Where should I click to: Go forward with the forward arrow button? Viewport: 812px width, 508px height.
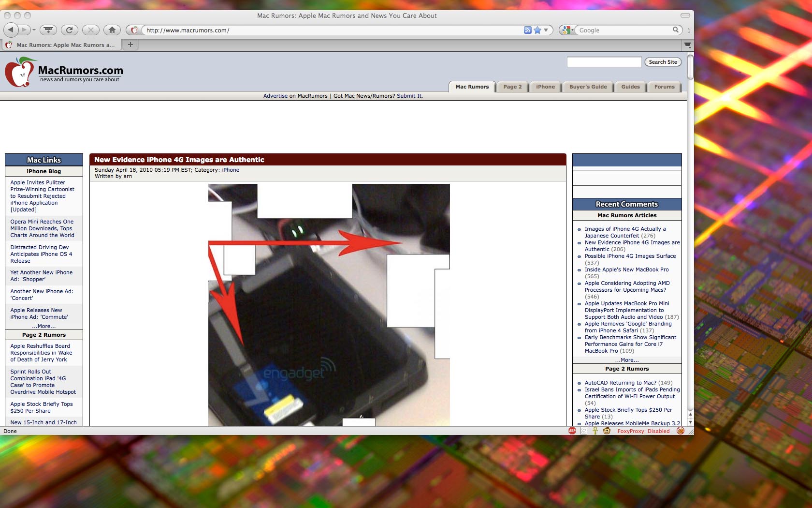click(x=24, y=30)
